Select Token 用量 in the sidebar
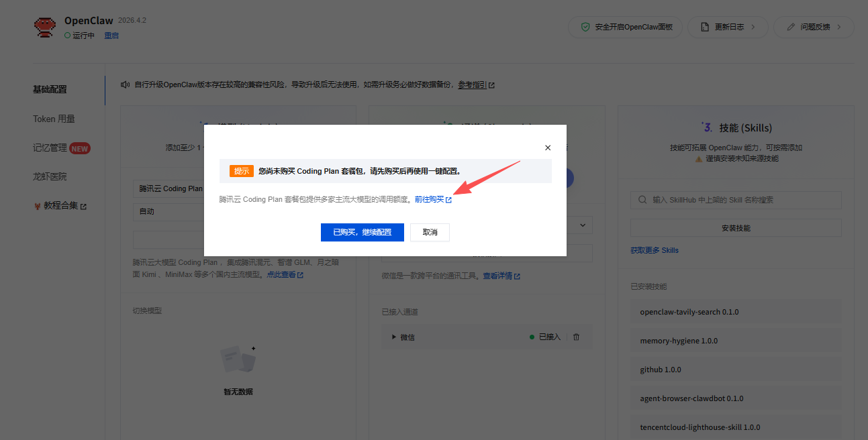868x440 pixels. [x=54, y=119]
